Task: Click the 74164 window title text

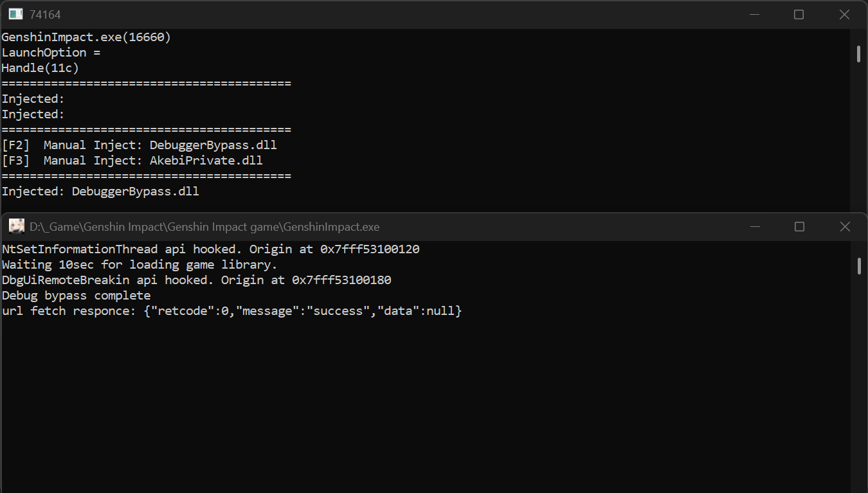Action: (x=45, y=14)
